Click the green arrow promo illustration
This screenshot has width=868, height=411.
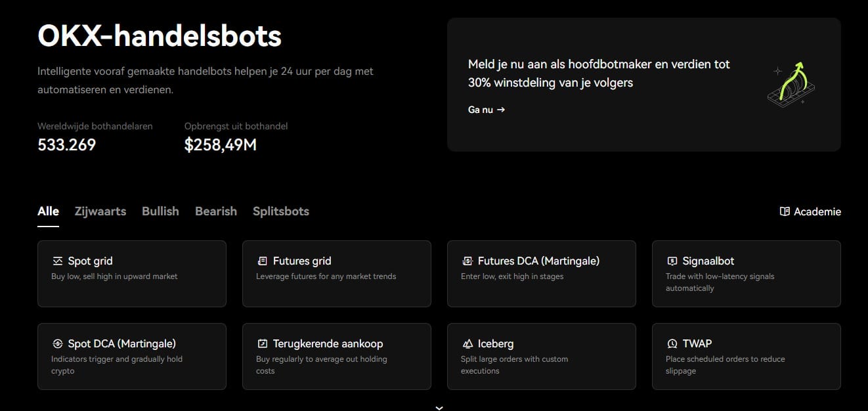tap(791, 84)
